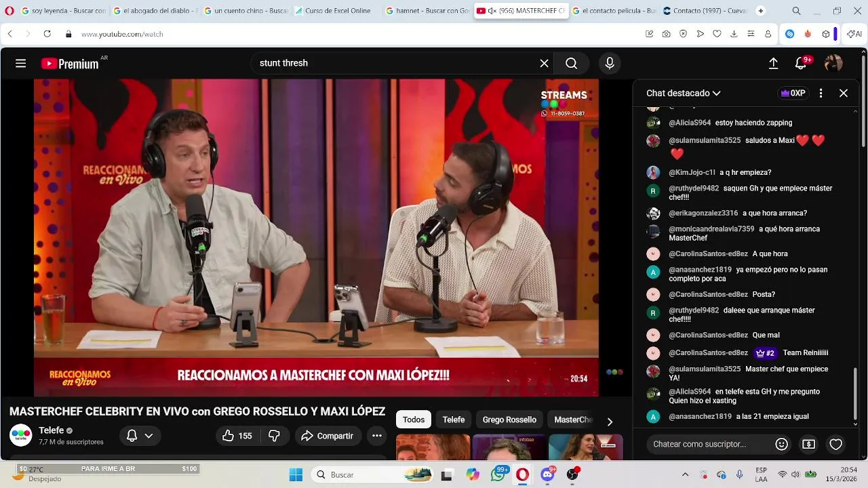
Task: Show hidden system tray icons chevron
Action: 685,474
